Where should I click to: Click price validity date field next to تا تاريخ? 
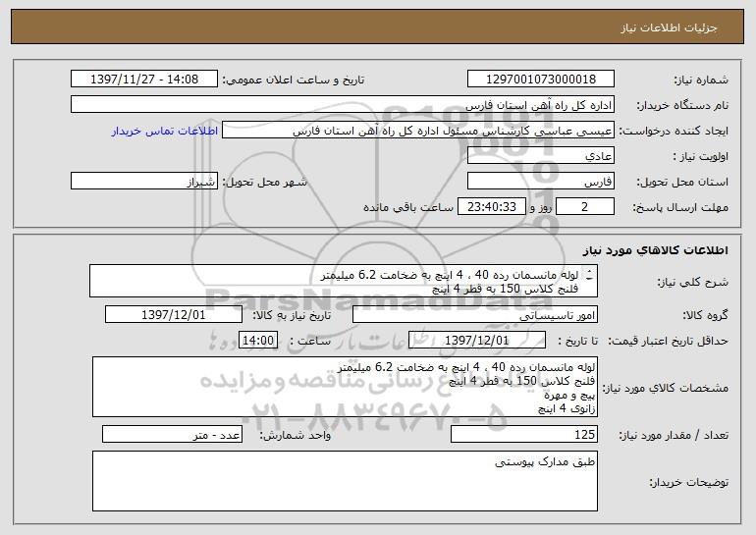(x=477, y=340)
